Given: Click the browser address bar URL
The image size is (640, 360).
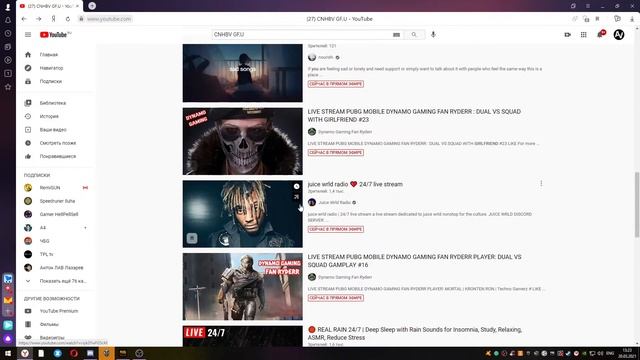Looking at the screenshot, I should click(x=109, y=19).
